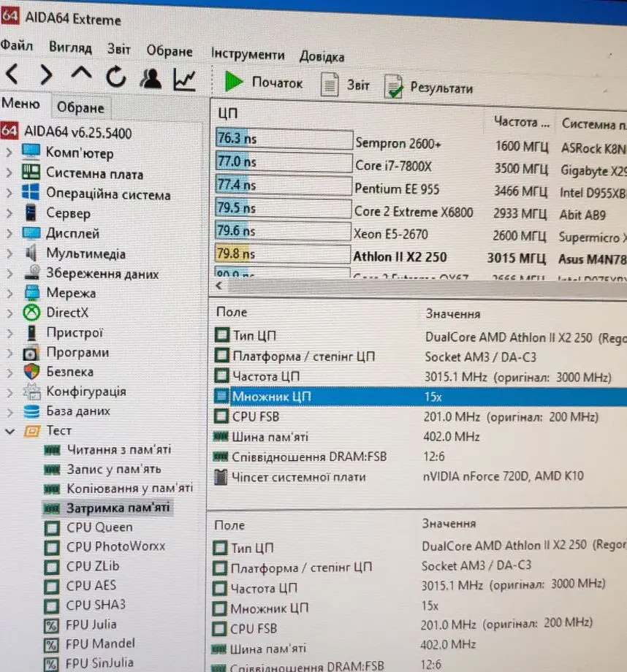Expand the Збереження даних node
Screen dimensions: 627x672
click(9, 273)
